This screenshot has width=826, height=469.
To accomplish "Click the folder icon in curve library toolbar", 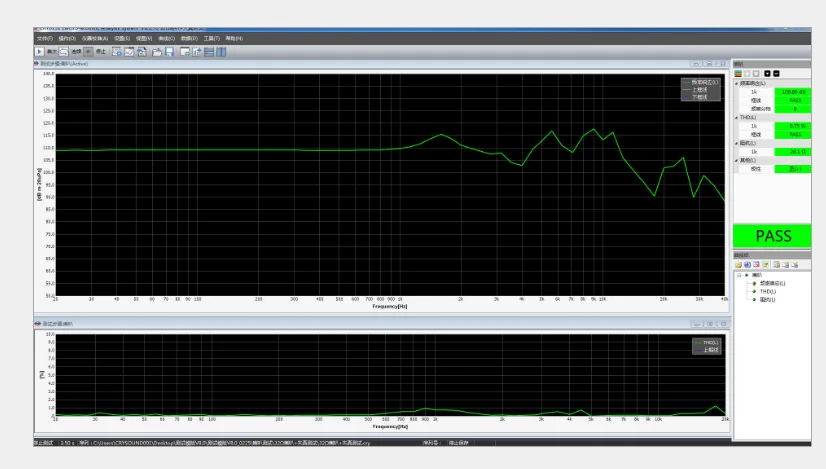I will pyautogui.click(x=739, y=265).
